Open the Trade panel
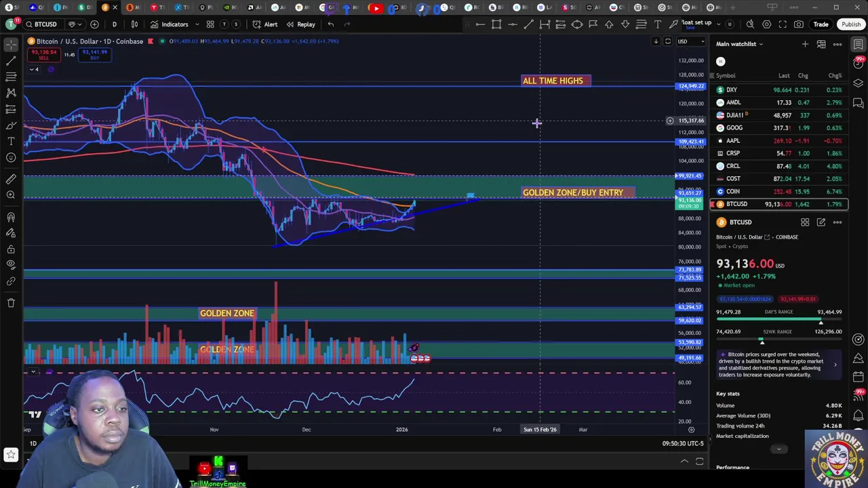 pyautogui.click(x=821, y=24)
